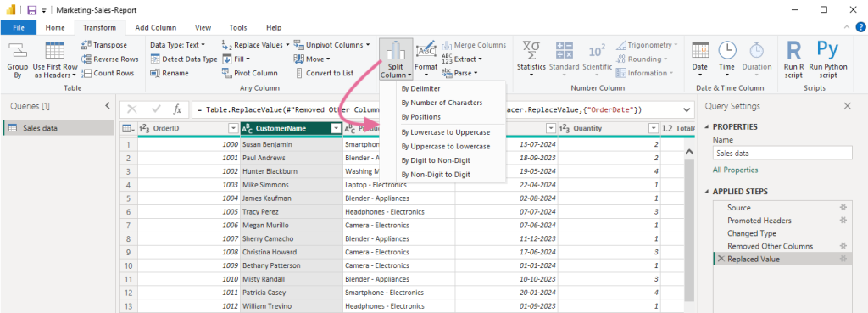Click the Reverse Rows tool

click(109, 59)
